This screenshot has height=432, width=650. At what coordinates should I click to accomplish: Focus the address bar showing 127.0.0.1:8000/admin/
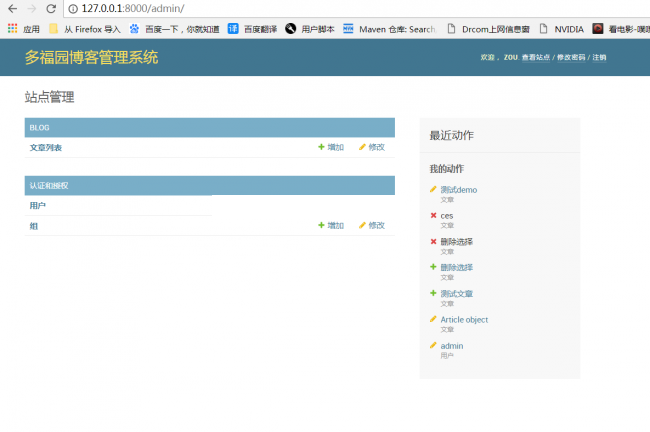pos(357,9)
